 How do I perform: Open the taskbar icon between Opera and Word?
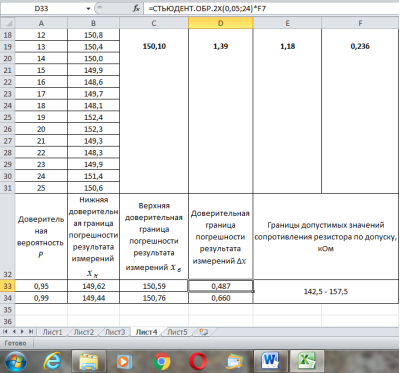pos(235,362)
